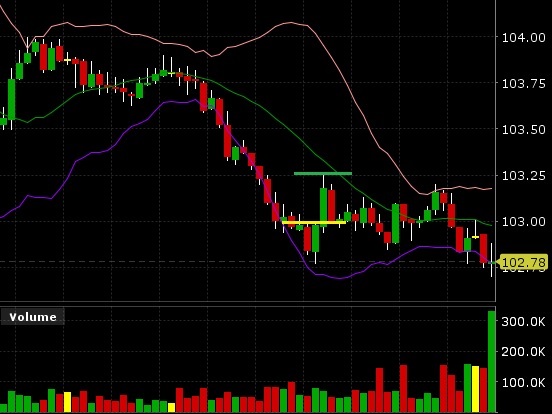The height and width of the screenshot is (414, 552).
Task: Select the yellow horizontal support line near 103.00
Action: pyautogui.click(x=314, y=222)
